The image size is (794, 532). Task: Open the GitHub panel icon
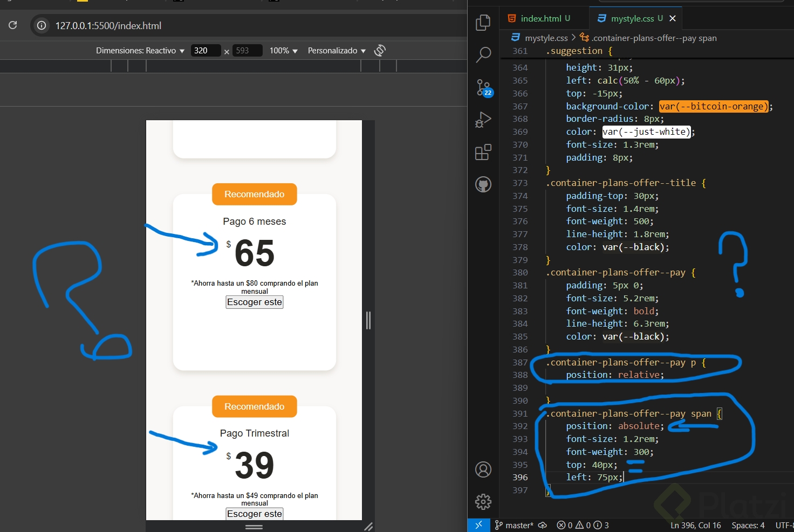tap(483, 185)
